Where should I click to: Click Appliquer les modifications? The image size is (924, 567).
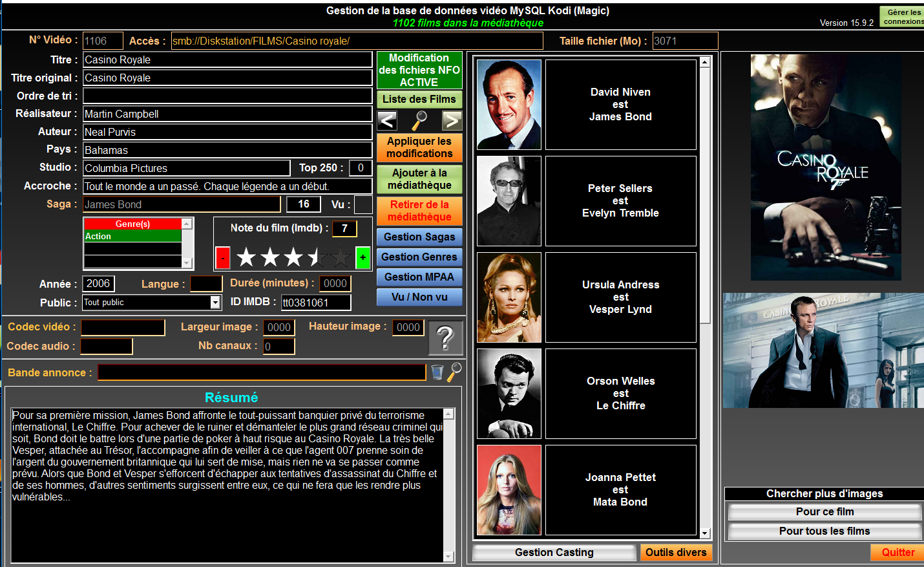coord(419,147)
